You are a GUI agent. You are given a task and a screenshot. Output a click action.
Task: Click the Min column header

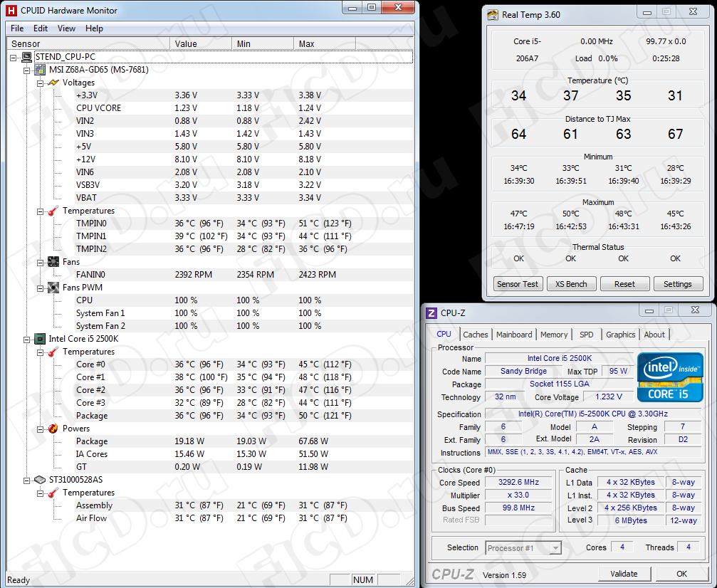click(x=263, y=43)
